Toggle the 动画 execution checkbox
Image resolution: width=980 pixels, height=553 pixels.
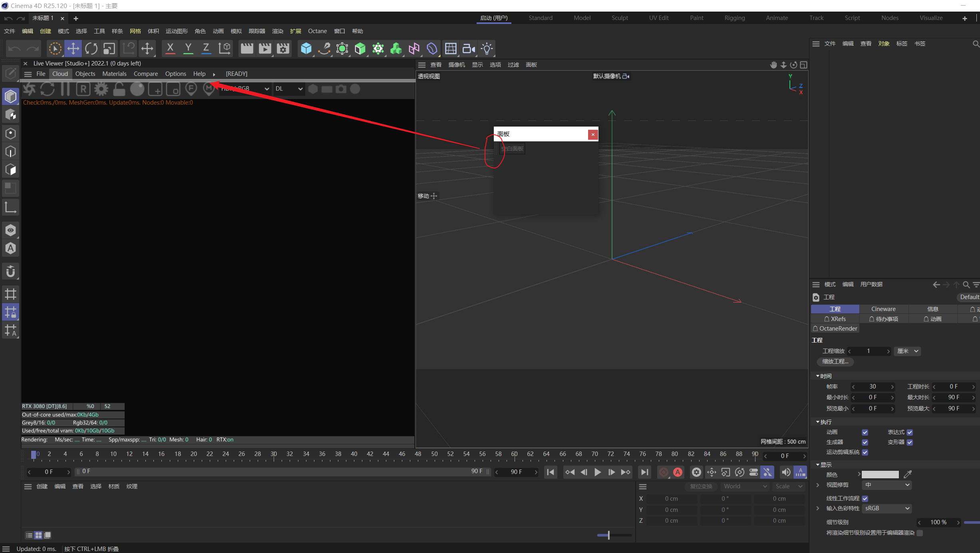tap(865, 432)
